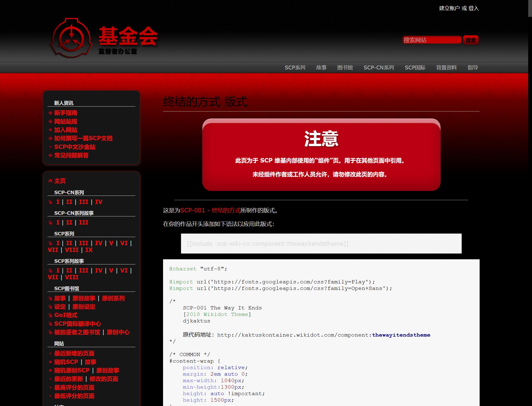Click 建立账户 create account link

click(449, 8)
